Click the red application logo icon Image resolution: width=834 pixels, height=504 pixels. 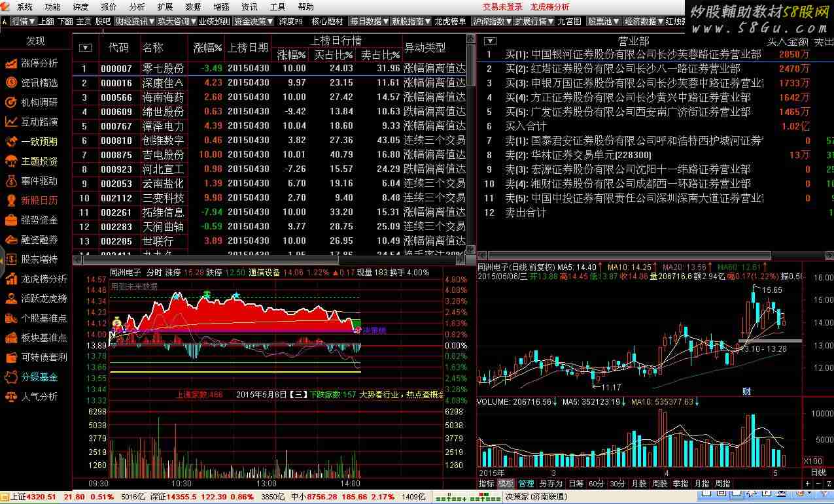(x=6, y=7)
